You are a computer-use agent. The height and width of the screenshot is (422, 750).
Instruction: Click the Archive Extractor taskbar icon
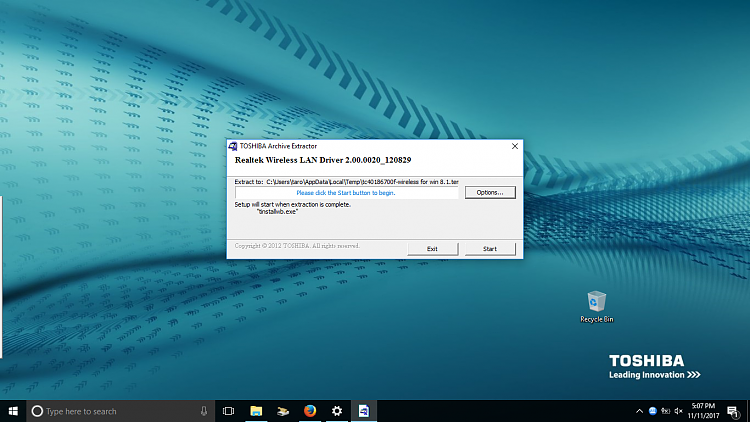coord(364,411)
